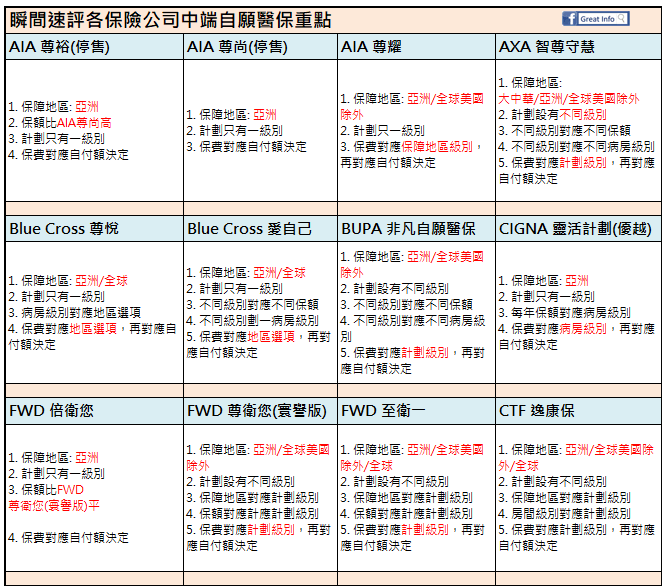Click 不同級別劃一病房級別 under Blue Cross 愛自己
The height and width of the screenshot is (586, 664).
pyautogui.click(x=259, y=321)
